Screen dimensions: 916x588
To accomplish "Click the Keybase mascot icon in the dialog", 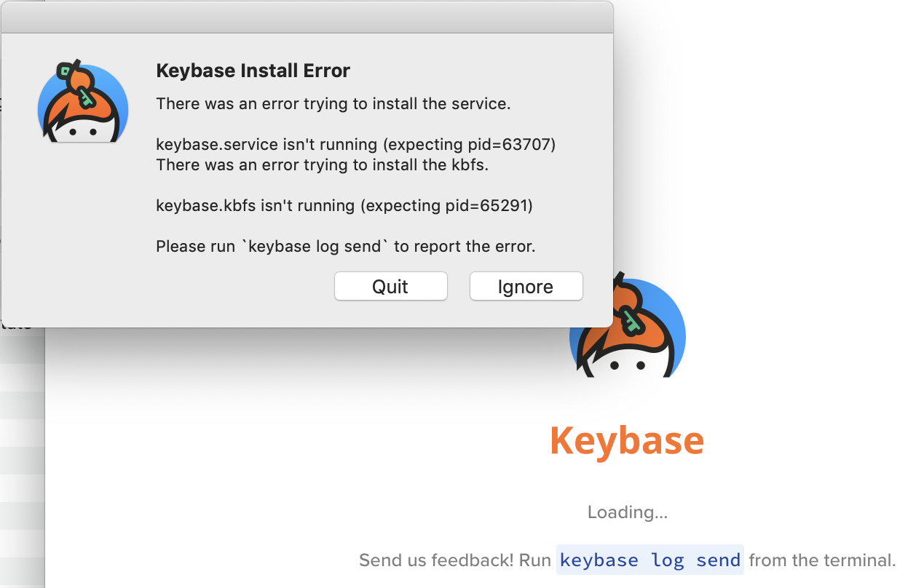I will tap(83, 101).
